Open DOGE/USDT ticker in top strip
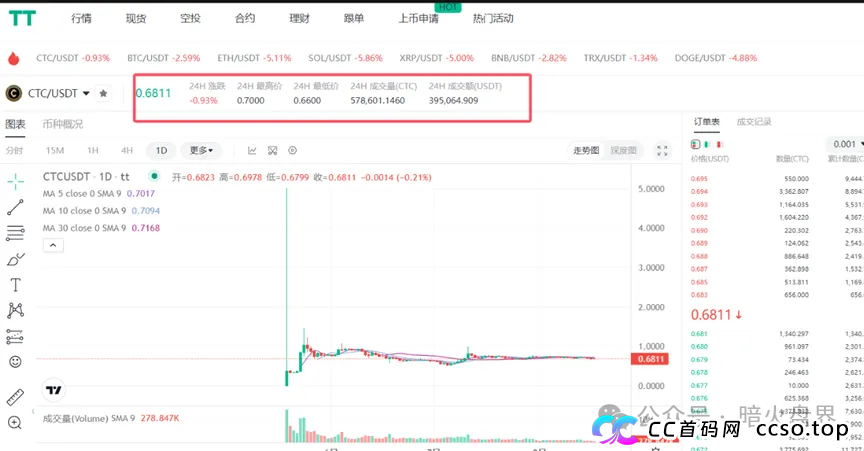This screenshot has width=864, height=451. tap(716, 58)
